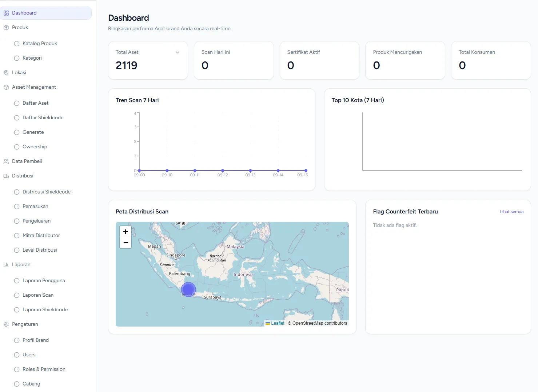The width and height of the screenshot is (538, 392).
Task: Click circle icon beside Kategori
Action: (17, 58)
